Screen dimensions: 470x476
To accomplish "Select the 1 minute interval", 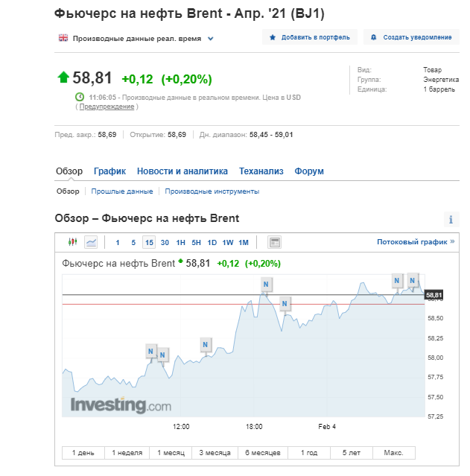I will pos(118,243).
